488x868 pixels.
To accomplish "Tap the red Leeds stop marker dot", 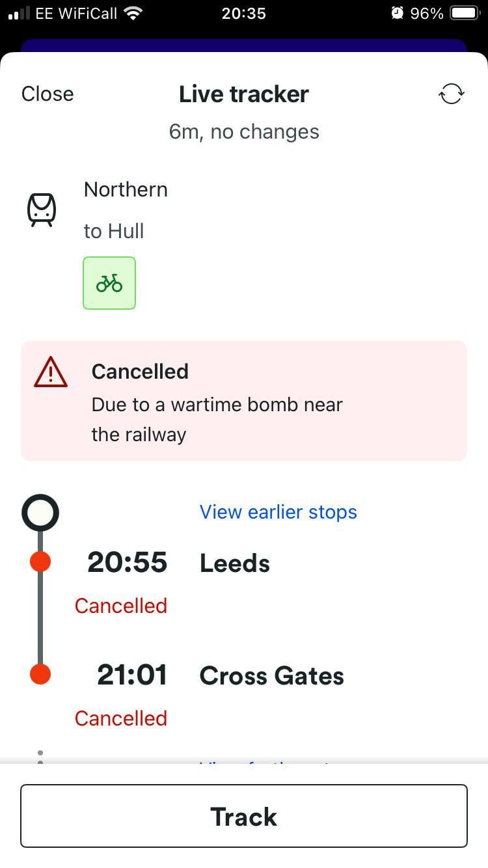I will point(40,562).
